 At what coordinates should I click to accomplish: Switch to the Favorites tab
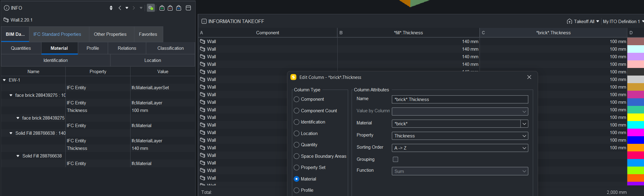point(148,34)
